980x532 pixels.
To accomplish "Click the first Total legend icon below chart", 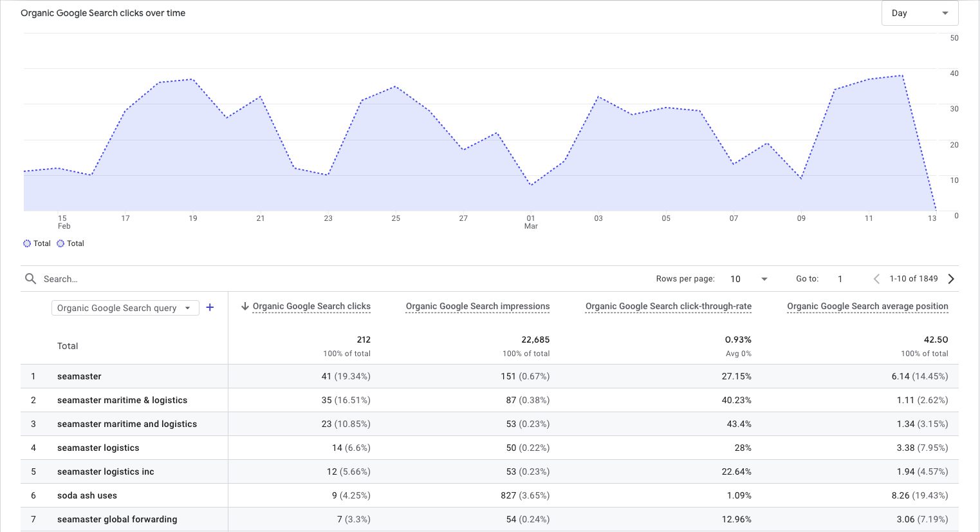I will (x=26, y=243).
